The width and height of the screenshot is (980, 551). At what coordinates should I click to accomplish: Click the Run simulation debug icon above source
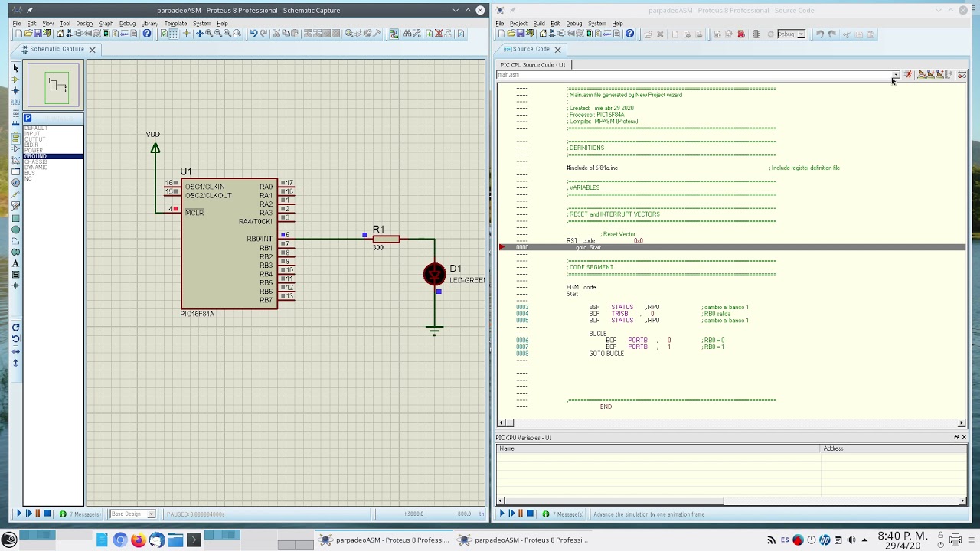[x=908, y=75]
